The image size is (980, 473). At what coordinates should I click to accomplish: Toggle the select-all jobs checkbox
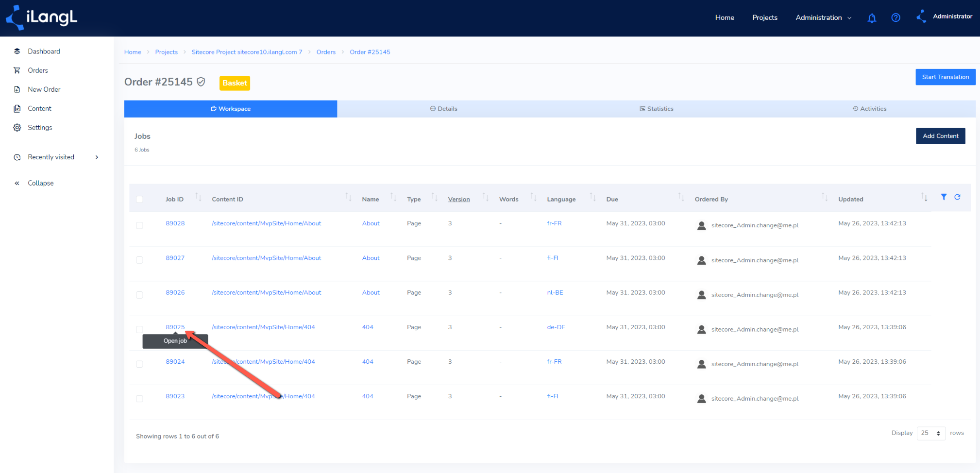pos(139,199)
